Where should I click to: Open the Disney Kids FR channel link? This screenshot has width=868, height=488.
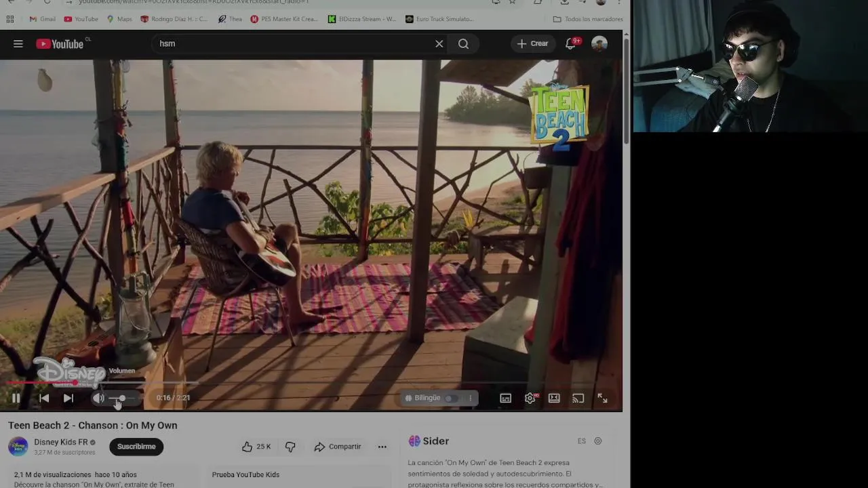pos(61,442)
